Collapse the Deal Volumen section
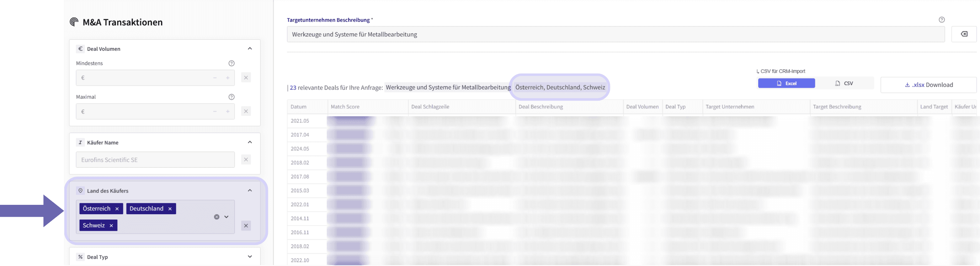 250,48
